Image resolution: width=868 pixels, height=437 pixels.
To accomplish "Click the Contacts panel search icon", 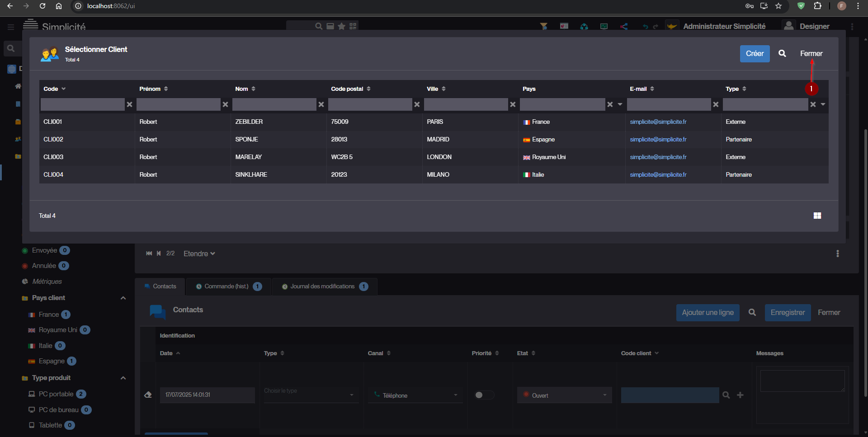I will click(752, 312).
